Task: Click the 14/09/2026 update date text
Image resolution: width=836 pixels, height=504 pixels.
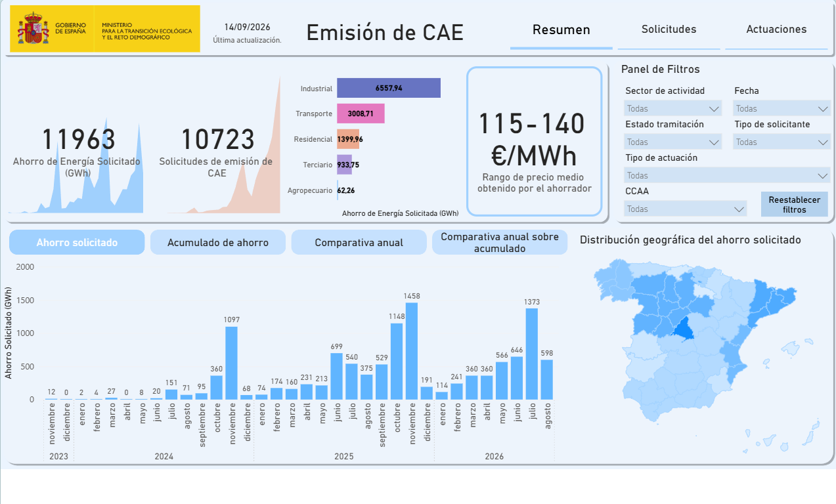Action: point(247,27)
